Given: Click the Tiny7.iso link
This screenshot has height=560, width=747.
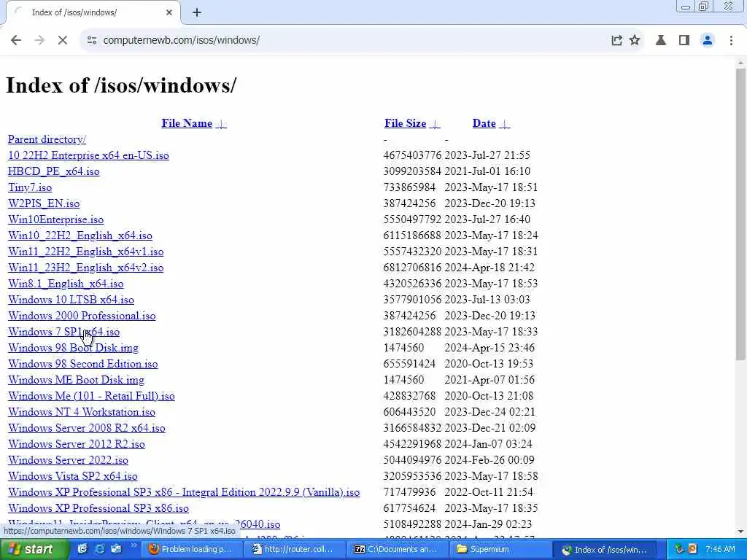Looking at the screenshot, I should pos(30,187).
